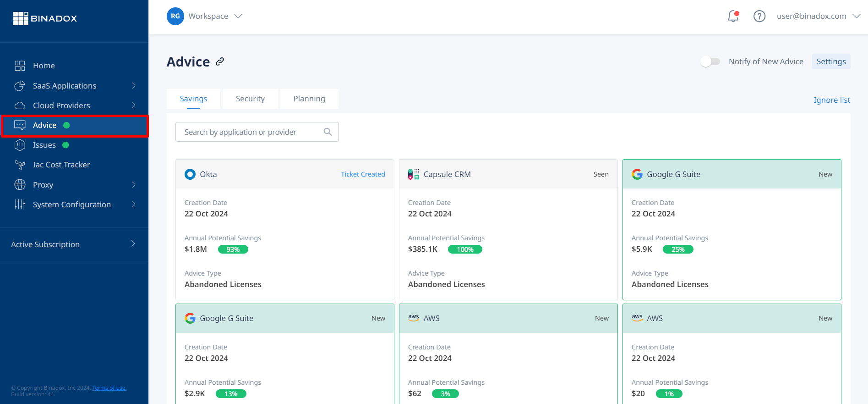
Task: Click the Okta logo icon
Action: pyautogui.click(x=190, y=174)
